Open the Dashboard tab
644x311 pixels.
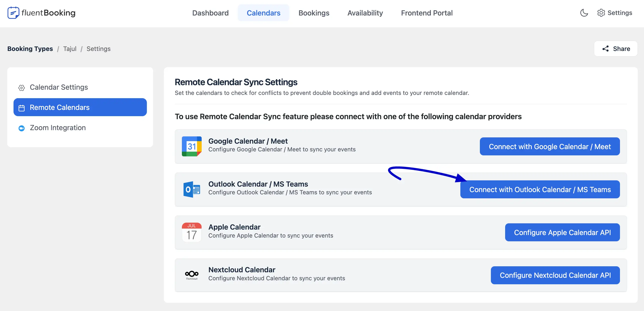210,13
